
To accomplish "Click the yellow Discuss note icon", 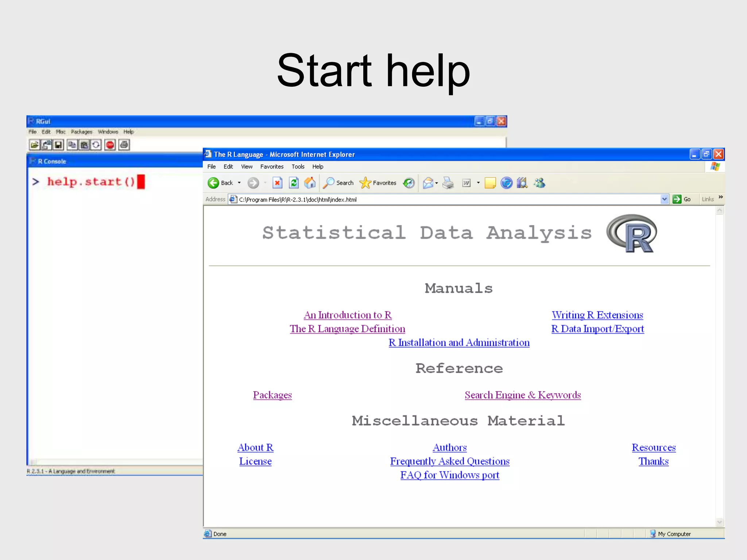I will (490, 183).
